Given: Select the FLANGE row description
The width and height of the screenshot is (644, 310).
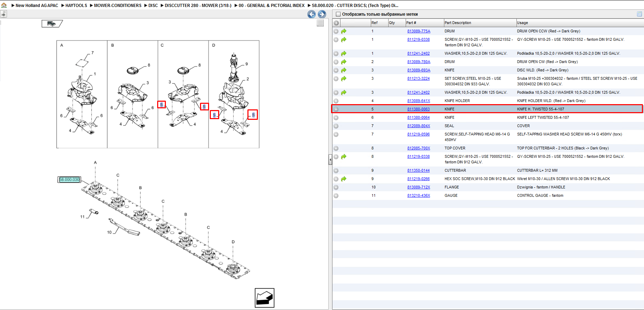Looking at the screenshot, I should click(452, 187).
